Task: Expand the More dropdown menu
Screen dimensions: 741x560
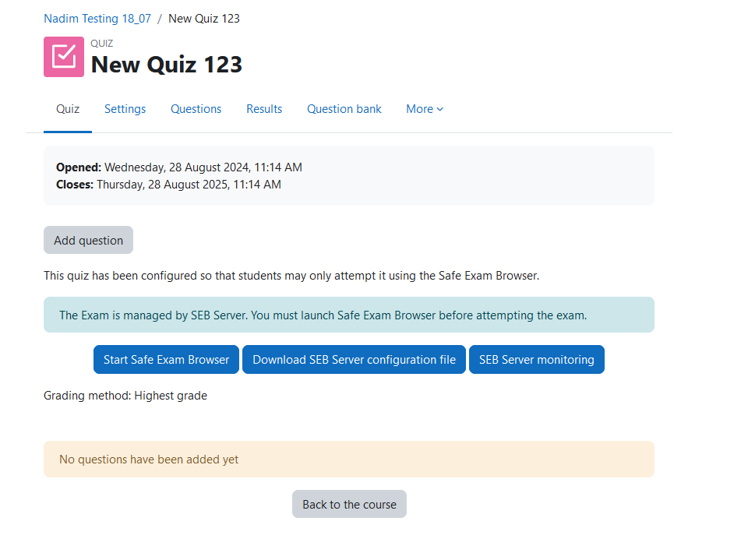Action: coord(425,109)
